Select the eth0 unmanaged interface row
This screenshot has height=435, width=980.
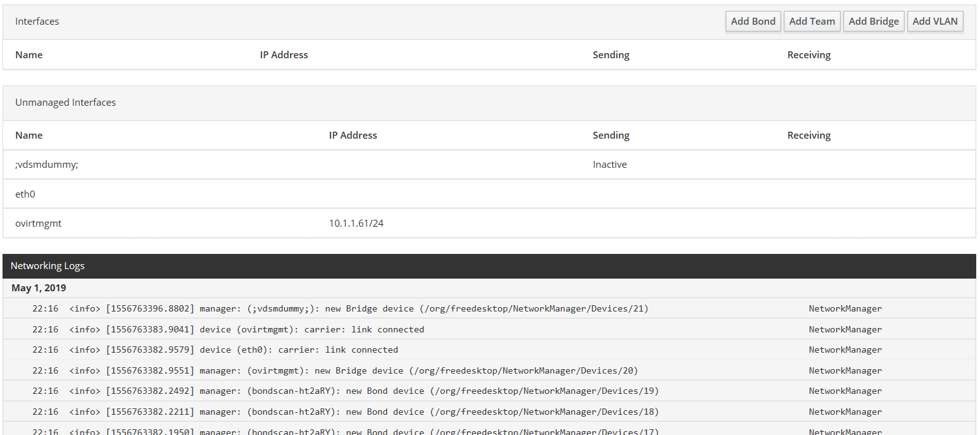[x=25, y=194]
